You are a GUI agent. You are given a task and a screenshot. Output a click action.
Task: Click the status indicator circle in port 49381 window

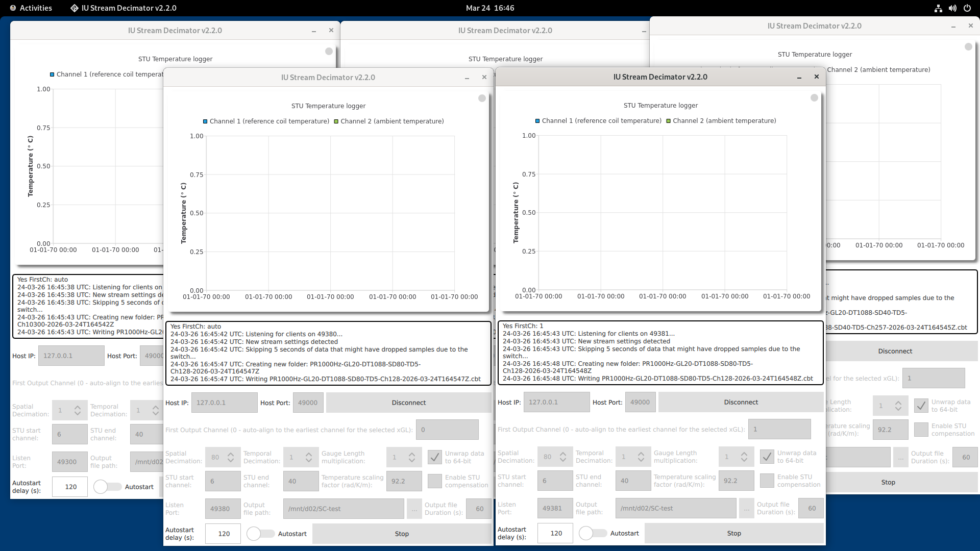click(814, 97)
